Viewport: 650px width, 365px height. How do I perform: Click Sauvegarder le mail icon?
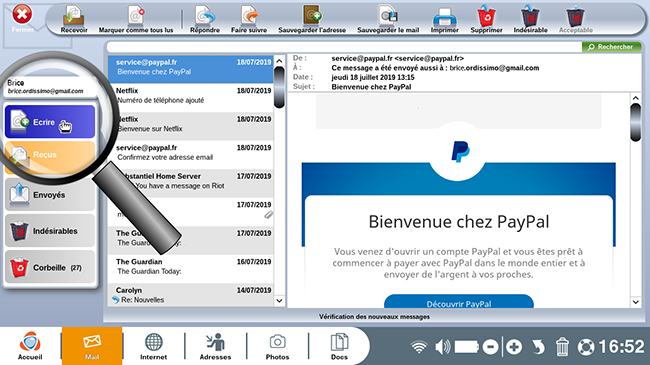pos(388,19)
